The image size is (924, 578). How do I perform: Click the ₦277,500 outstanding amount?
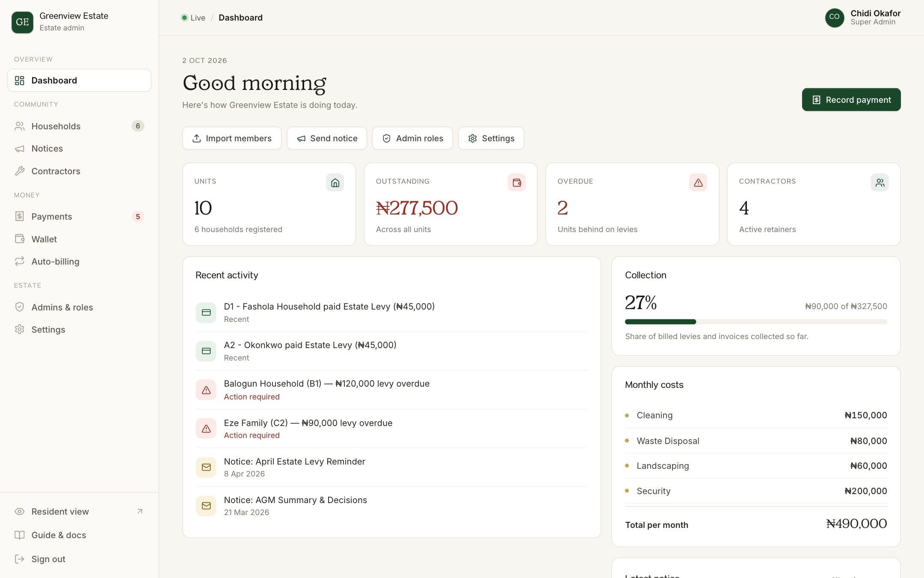point(417,208)
